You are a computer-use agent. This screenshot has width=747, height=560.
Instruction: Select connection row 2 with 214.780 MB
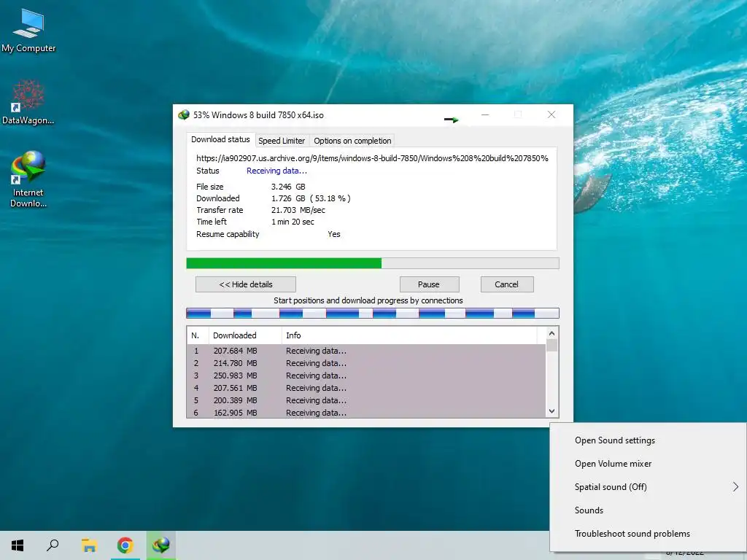click(366, 363)
